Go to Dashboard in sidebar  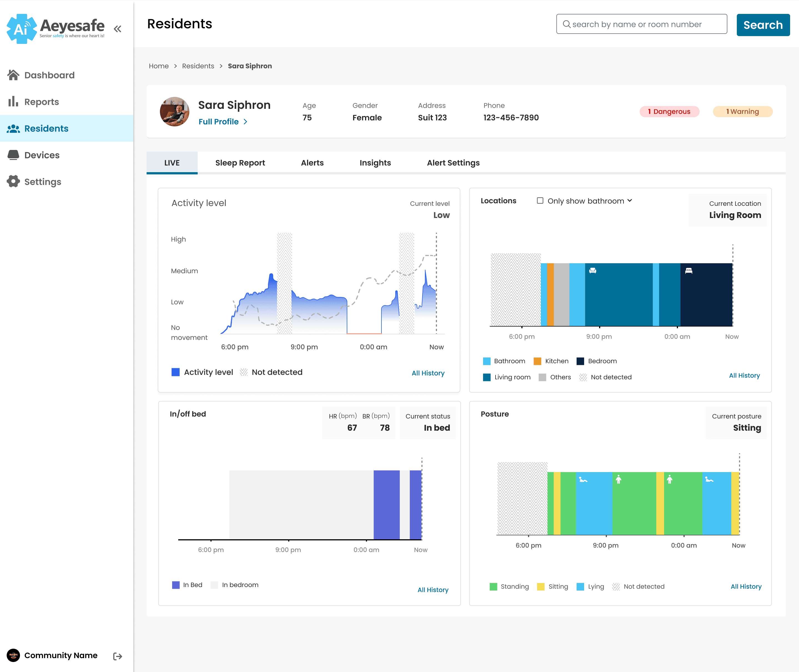(67, 75)
